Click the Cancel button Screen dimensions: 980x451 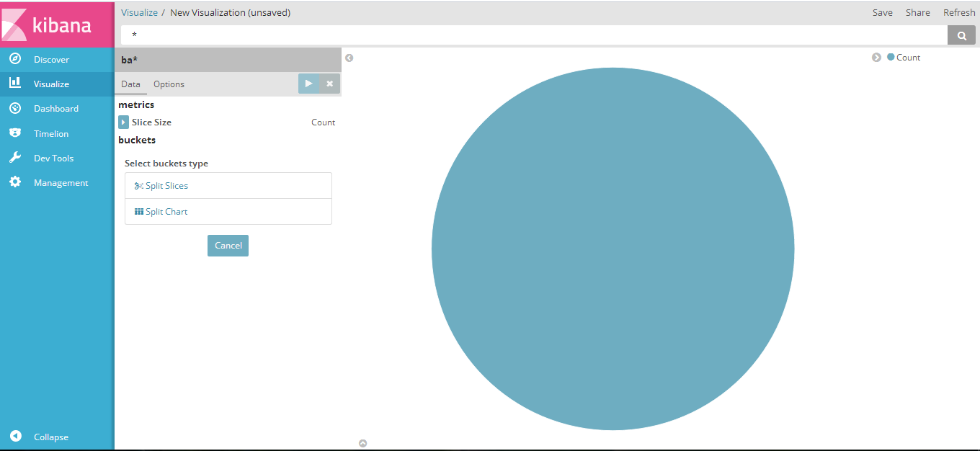tap(228, 246)
